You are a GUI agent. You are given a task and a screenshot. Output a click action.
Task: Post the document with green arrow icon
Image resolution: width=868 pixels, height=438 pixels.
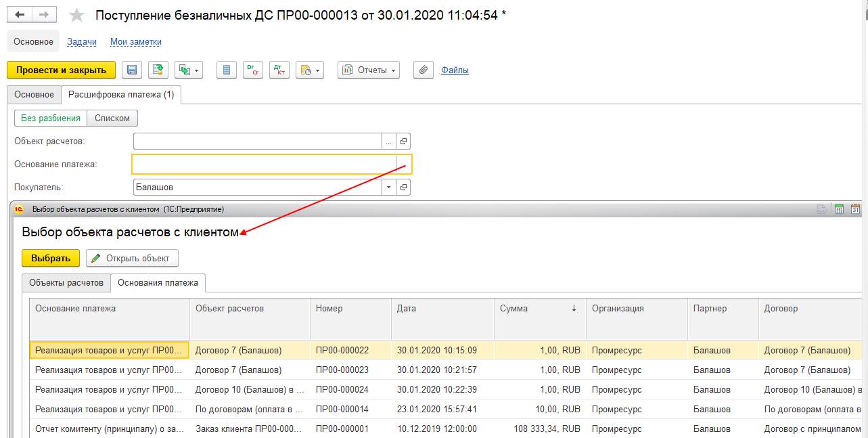point(158,70)
